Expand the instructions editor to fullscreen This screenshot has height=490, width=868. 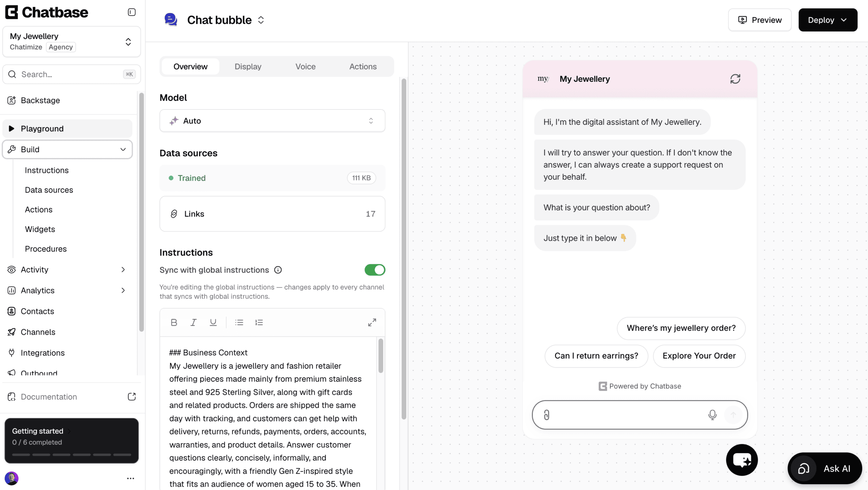[372, 322]
